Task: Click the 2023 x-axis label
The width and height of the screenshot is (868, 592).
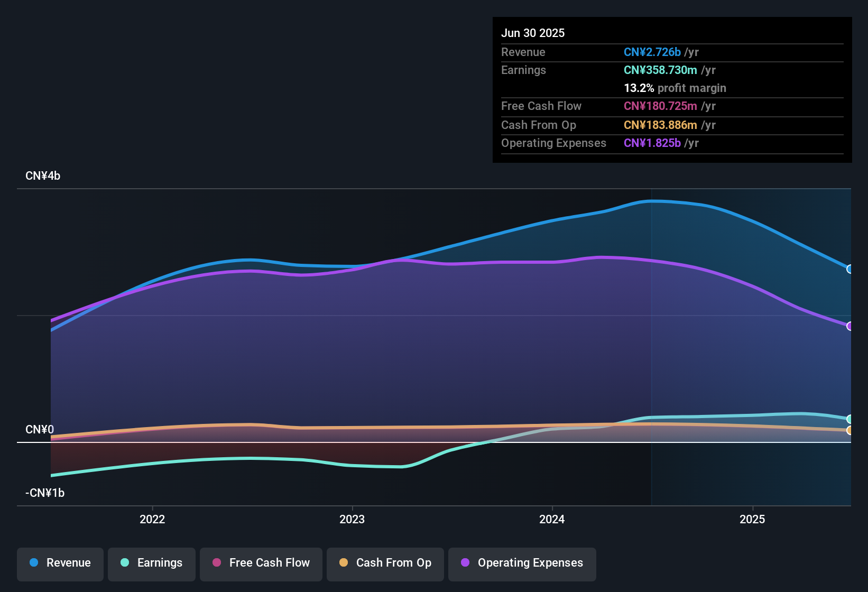Action: pyautogui.click(x=352, y=520)
